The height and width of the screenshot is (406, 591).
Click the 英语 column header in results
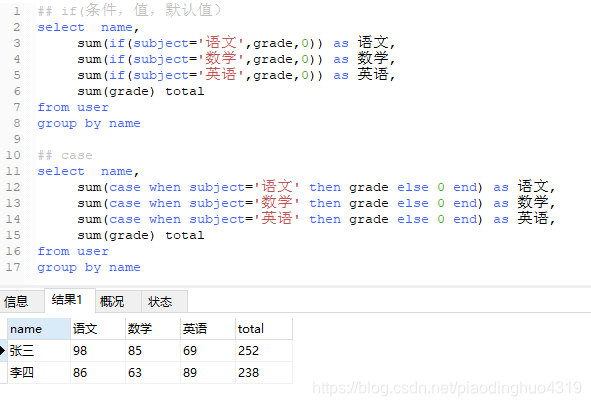point(208,329)
